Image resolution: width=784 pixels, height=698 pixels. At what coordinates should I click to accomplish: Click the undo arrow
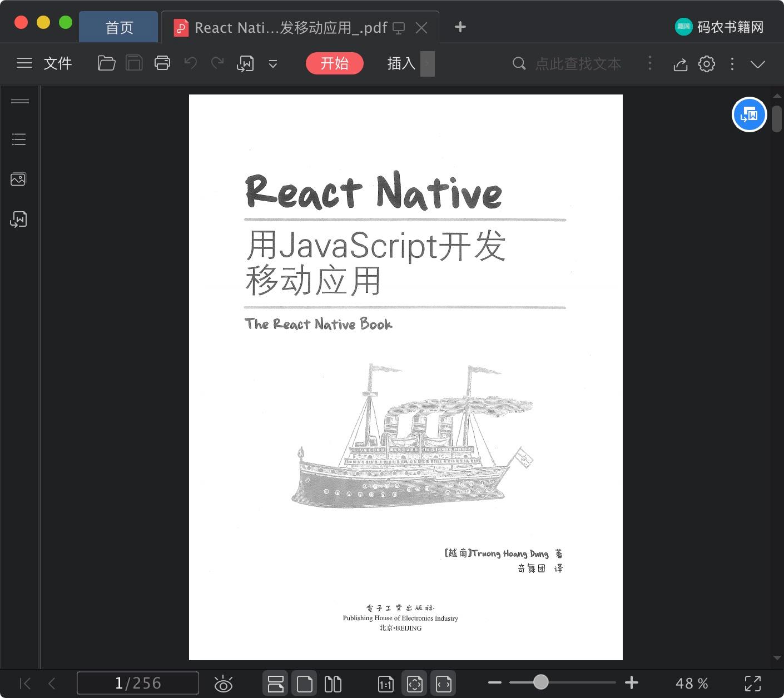tap(191, 63)
